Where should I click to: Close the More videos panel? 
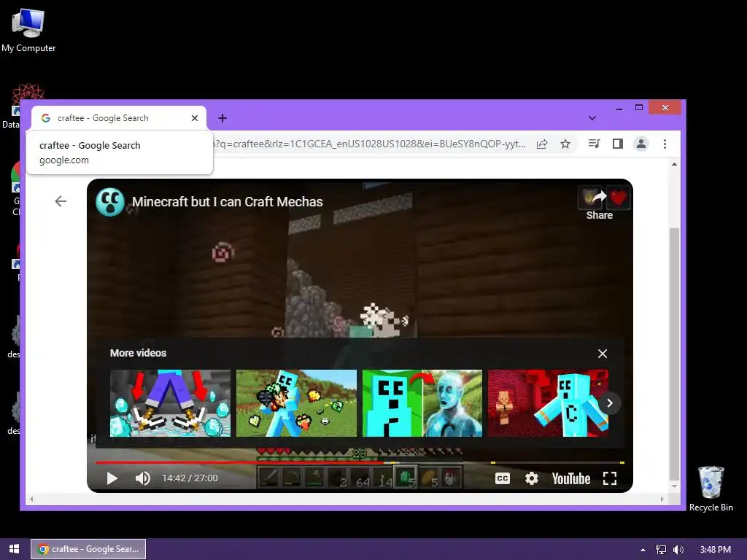click(603, 354)
